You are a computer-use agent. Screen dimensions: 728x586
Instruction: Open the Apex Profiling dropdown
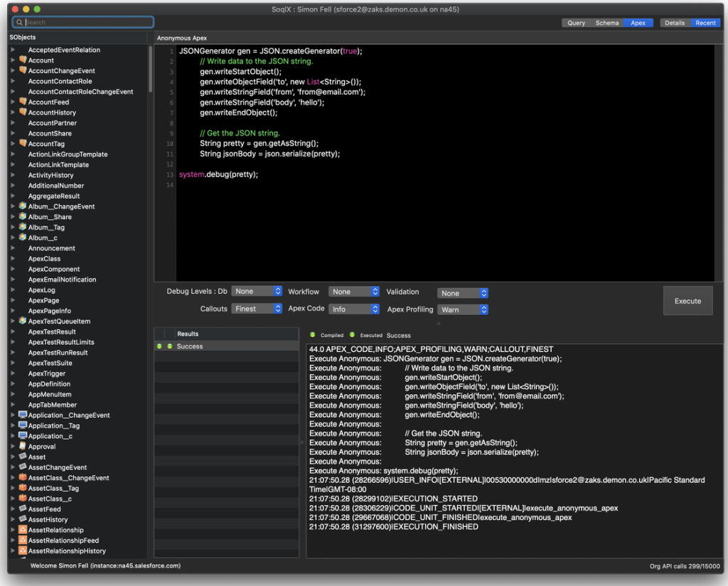(463, 310)
